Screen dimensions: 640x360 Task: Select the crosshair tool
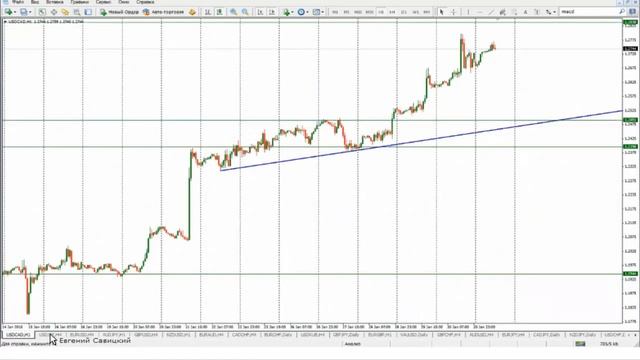[453, 12]
